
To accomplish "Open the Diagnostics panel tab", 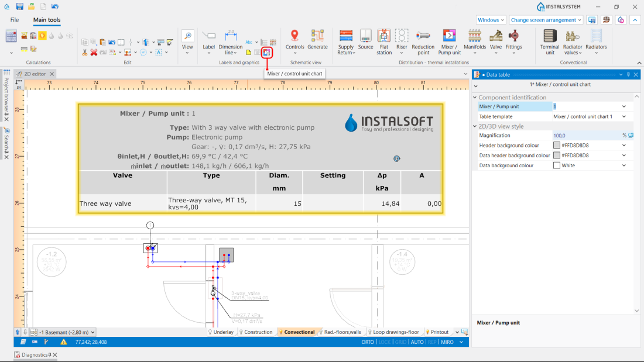I will [35, 354].
